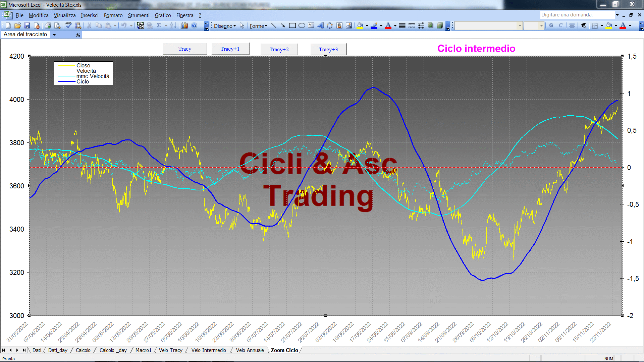Insert a Text Box
This screenshot has height=362, width=644.
click(311, 26)
